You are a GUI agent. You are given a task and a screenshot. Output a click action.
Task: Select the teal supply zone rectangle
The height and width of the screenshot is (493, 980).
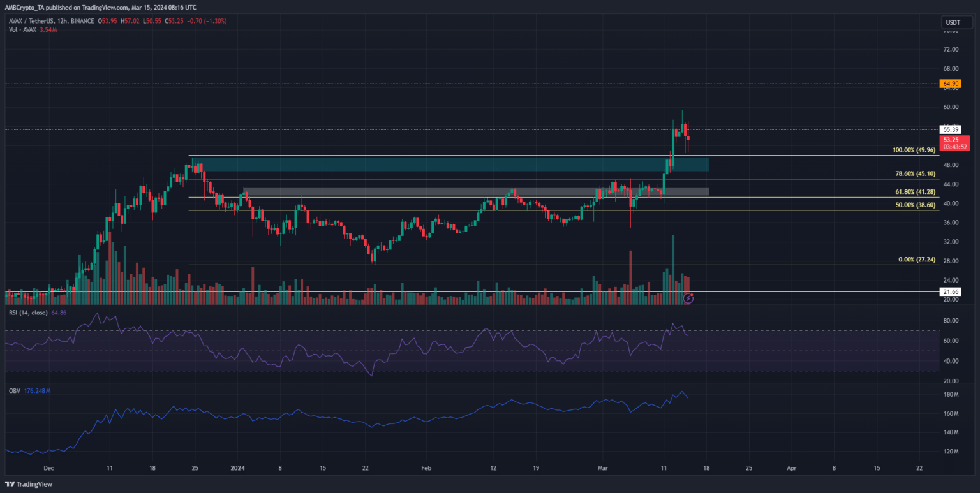[x=447, y=165]
